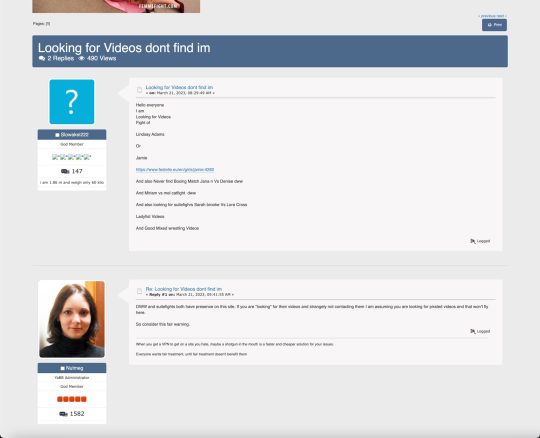
Task: Open the Slowake222 username link
Action: pyautogui.click(x=74, y=135)
